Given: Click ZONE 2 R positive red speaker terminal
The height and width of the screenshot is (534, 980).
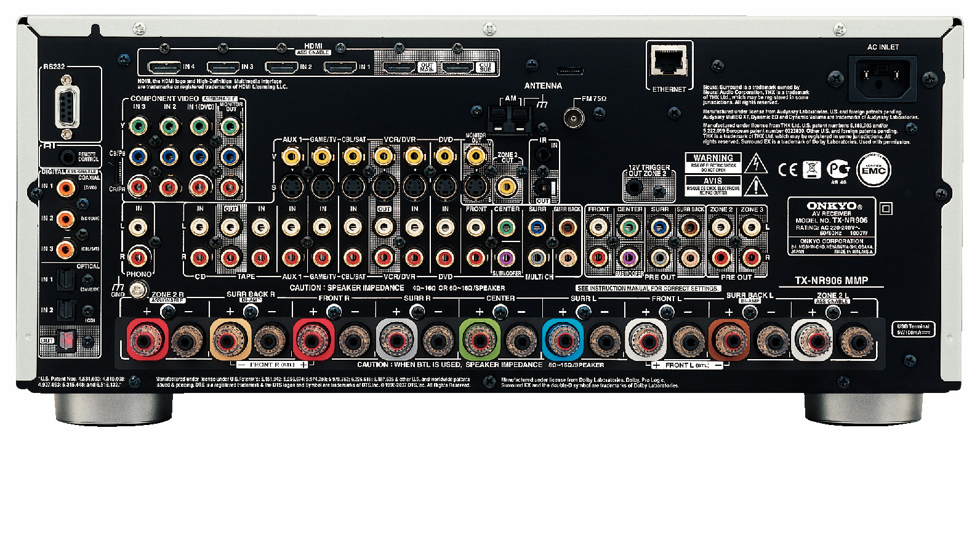Looking at the screenshot, I should click(147, 341).
